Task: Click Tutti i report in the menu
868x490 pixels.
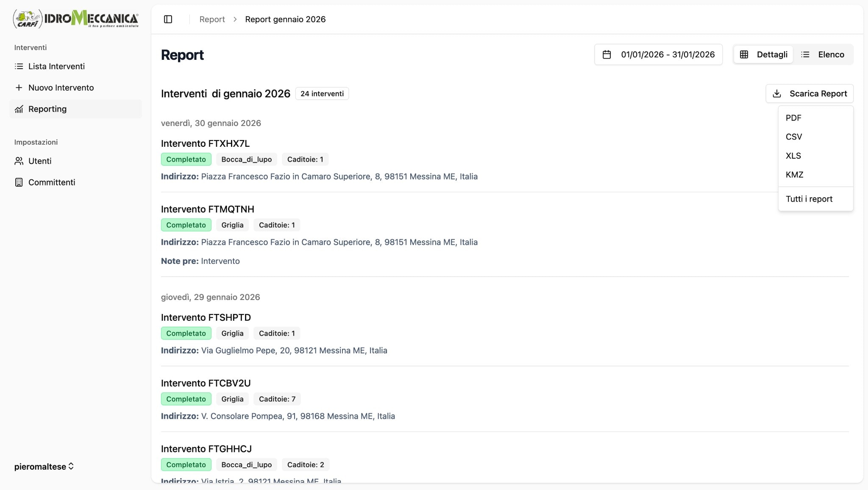Action: point(809,199)
